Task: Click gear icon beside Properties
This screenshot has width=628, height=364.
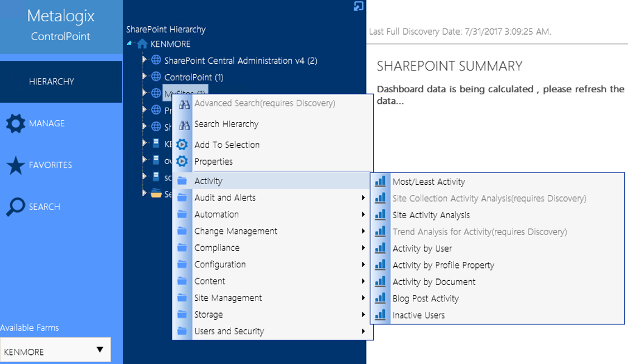Action: (x=182, y=162)
